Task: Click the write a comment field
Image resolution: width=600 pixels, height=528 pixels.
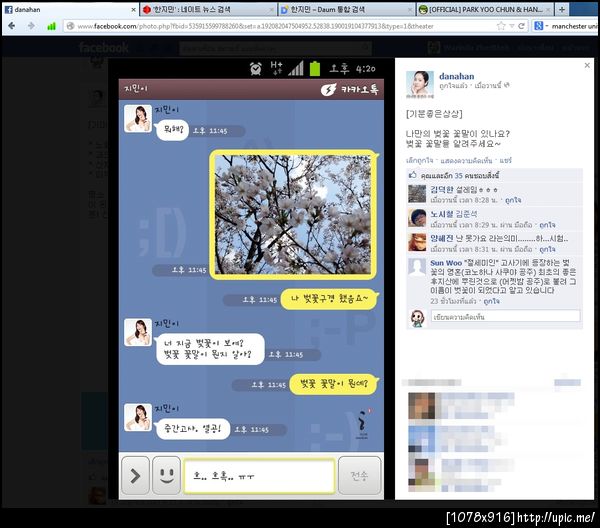Action: pos(505,316)
